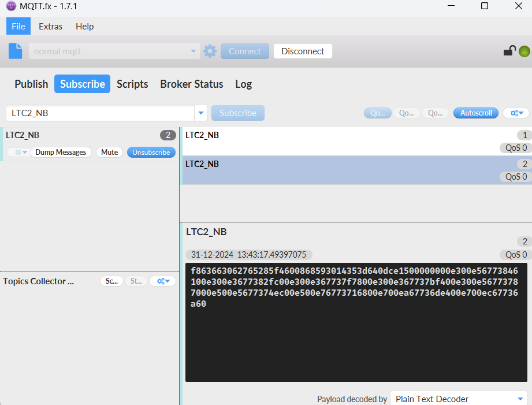
Task: Switch to the Scripts tab
Action: click(132, 84)
